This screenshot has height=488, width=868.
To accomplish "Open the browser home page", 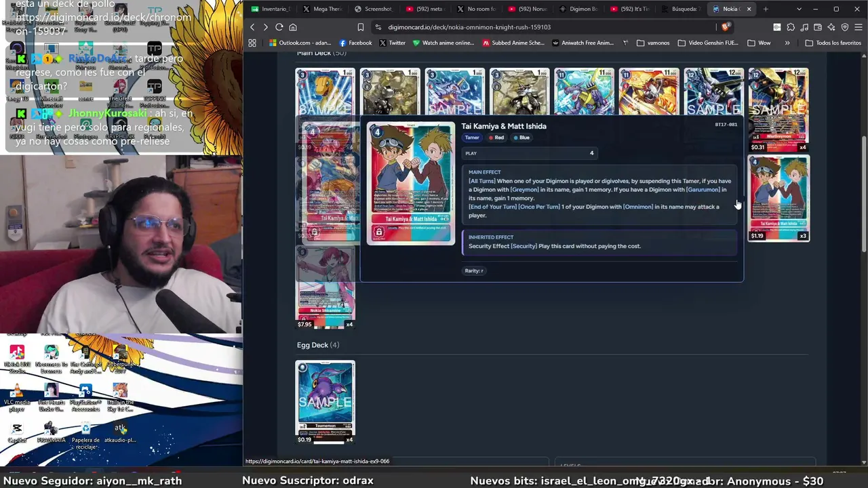I will coord(293,27).
